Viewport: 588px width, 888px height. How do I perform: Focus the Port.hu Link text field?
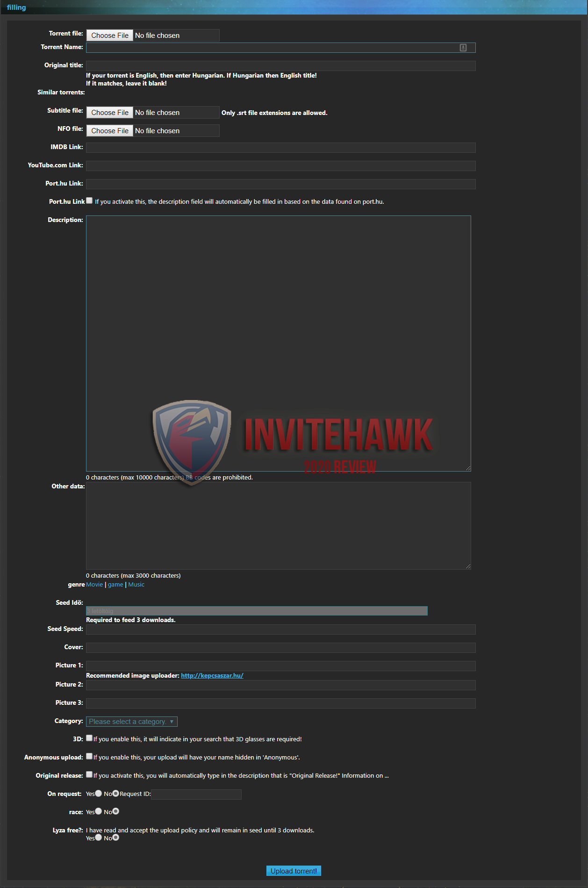281,184
